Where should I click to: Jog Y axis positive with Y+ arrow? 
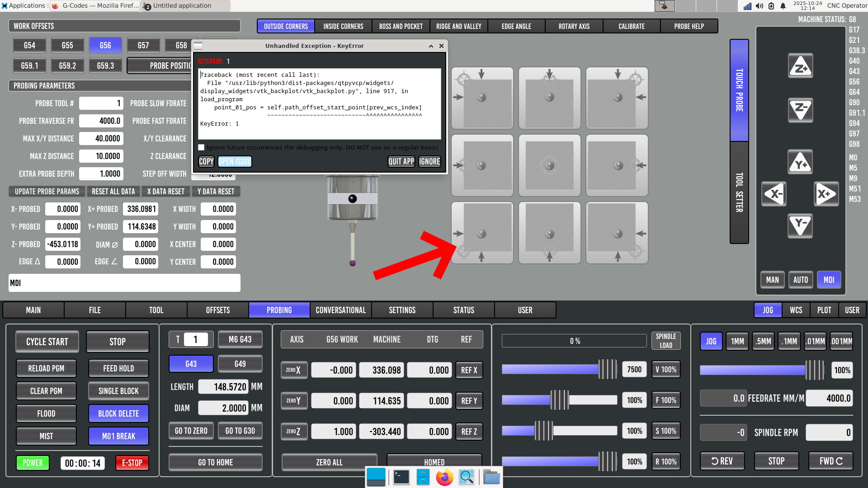pyautogui.click(x=800, y=163)
